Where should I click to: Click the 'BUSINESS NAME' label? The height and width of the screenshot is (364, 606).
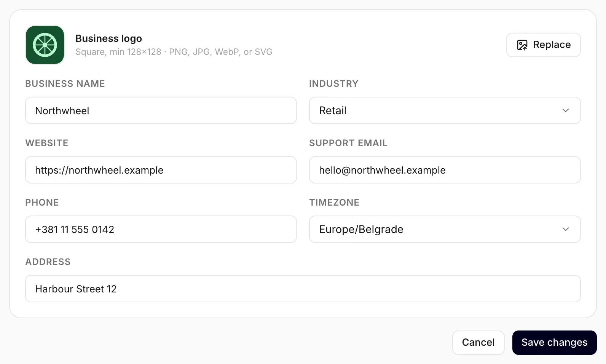coord(65,84)
